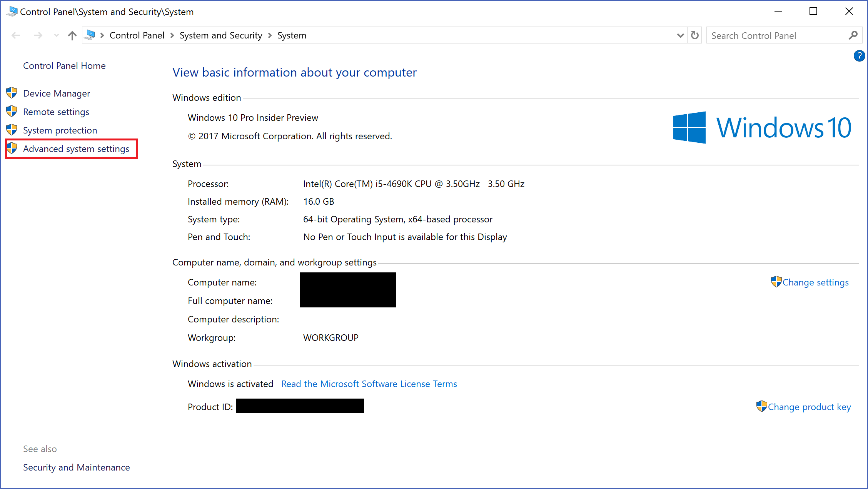Select System and Security in breadcrumb
Viewport: 868px width, 489px height.
220,35
